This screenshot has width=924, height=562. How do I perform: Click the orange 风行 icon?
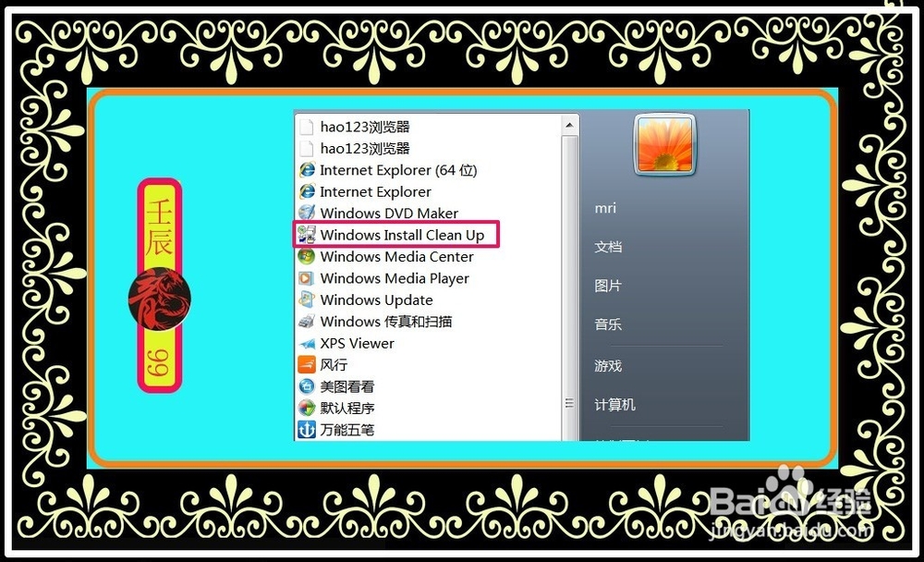307,365
